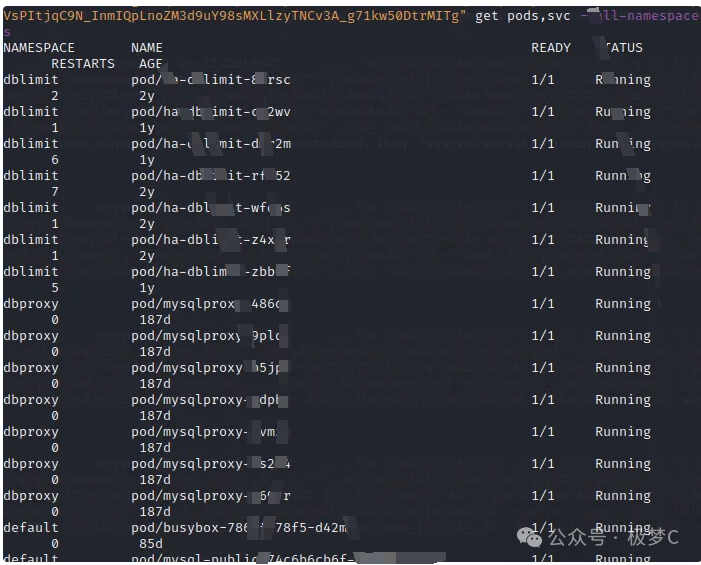This screenshot has width=701, height=565.
Task: Select the ha-dblimit pod name containing z4x
Action: coord(211,240)
